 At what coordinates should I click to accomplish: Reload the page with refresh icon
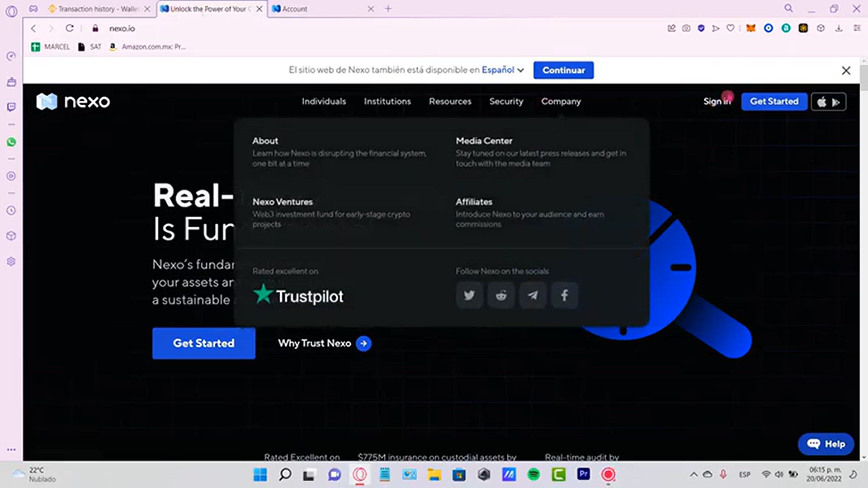pyautogui.click(x=69, y=28)
